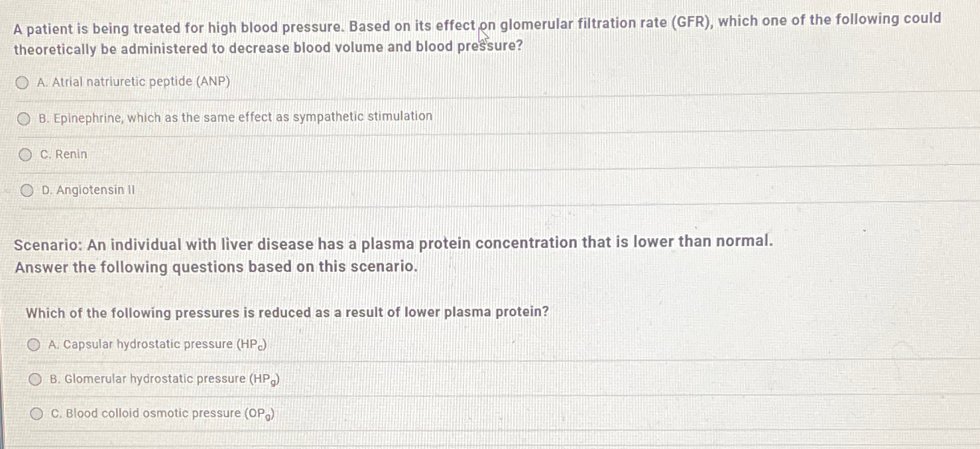Image resolution: width=980 pixels, height=449 pixels.
Task: Select the Atrial natriuretic peptide (ANP) radio button
Action: point(22,83)
